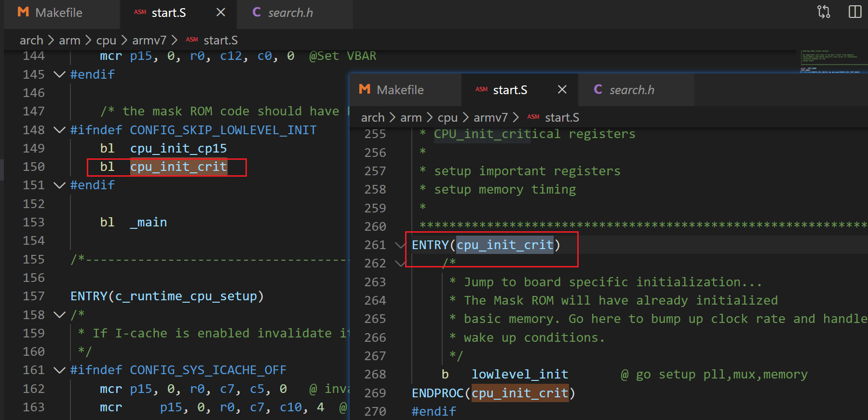Click 'lowlevel_init' on line 268
The width and height of the screenshot is (868, 420).
(520, 375)
